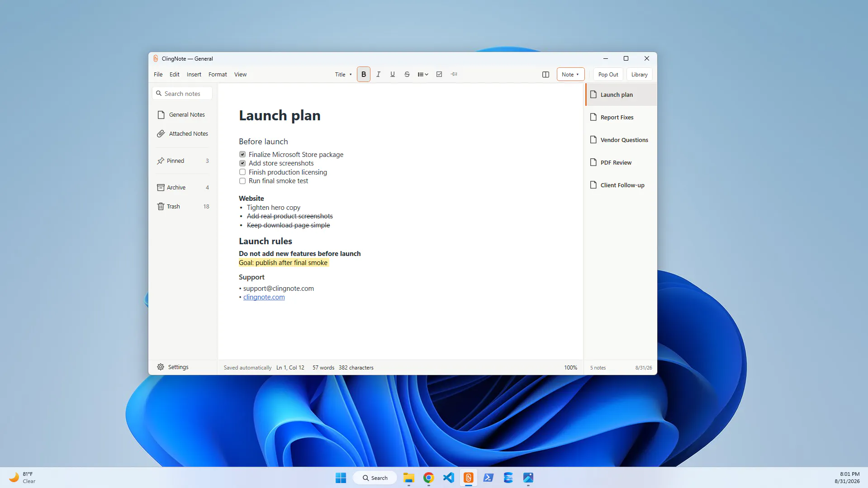Open the Title style dropdown
Screen dimensions: 868x488
click(343, 75)
